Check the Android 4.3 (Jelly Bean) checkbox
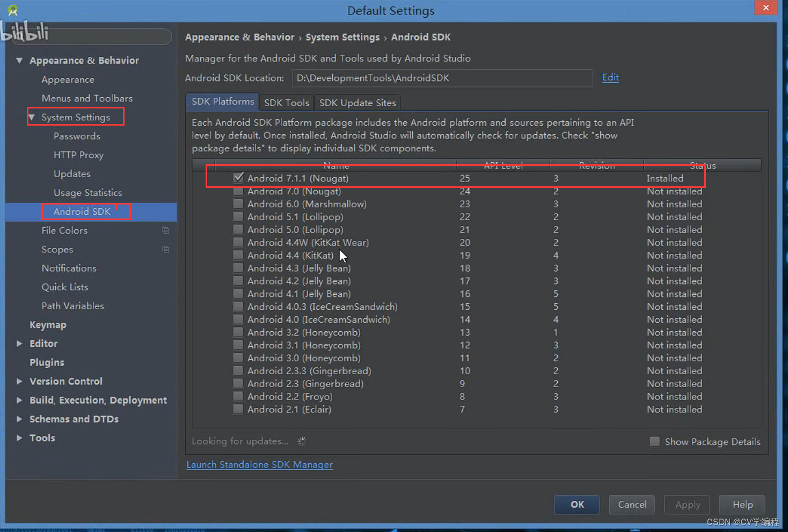This screenshot has width=788, height=532. [238, 268]
